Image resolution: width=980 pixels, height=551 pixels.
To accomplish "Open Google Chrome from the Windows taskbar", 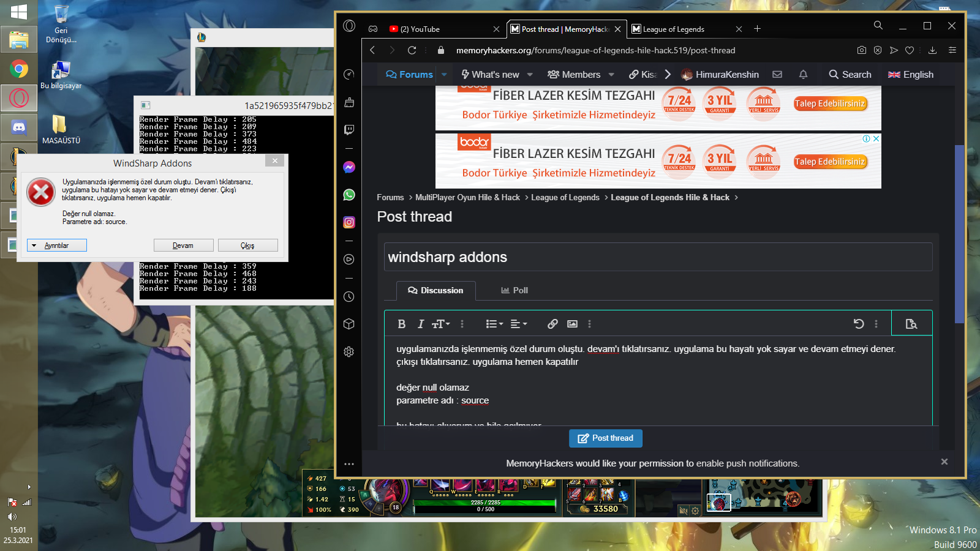I will 19,69.
